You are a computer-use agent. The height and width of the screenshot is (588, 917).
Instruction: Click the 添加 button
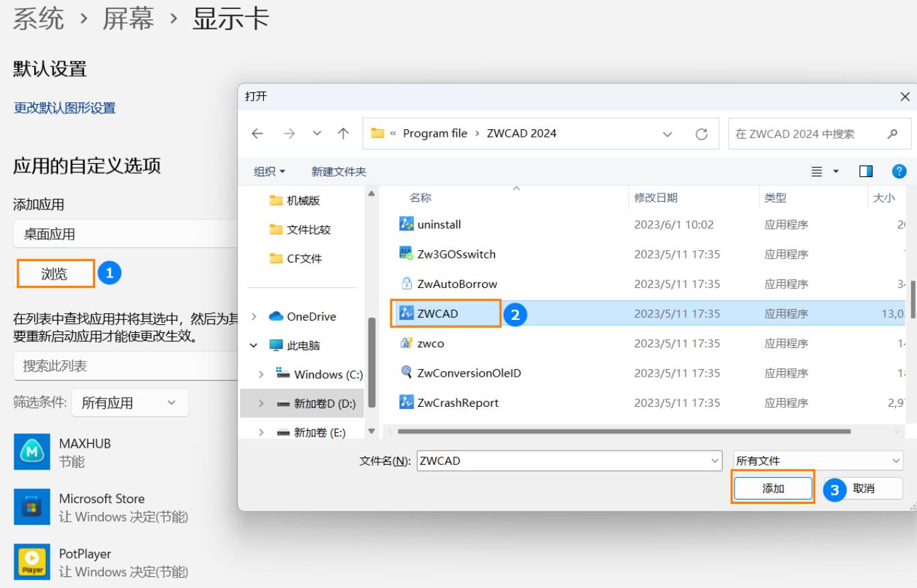pos(773,488)
